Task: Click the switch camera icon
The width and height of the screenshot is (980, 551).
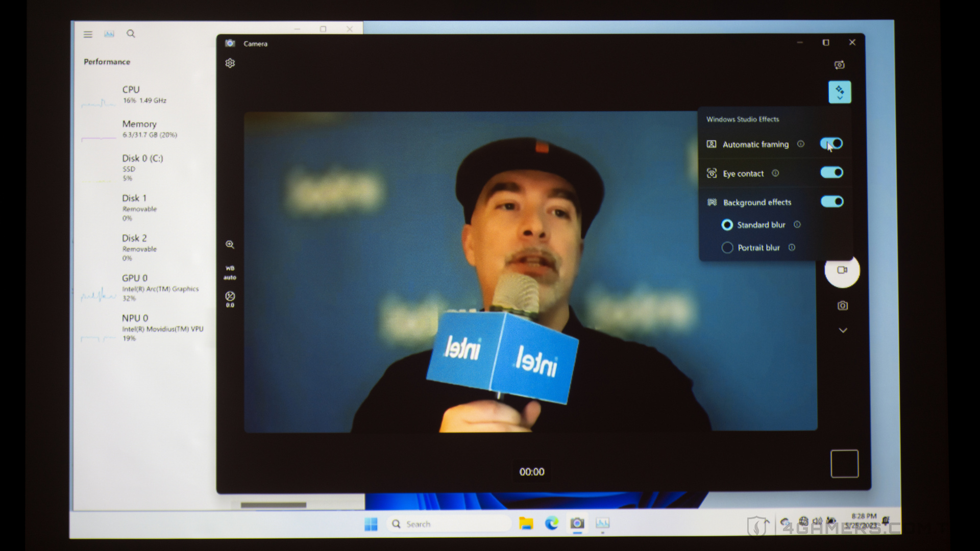Action: (840, 65)
